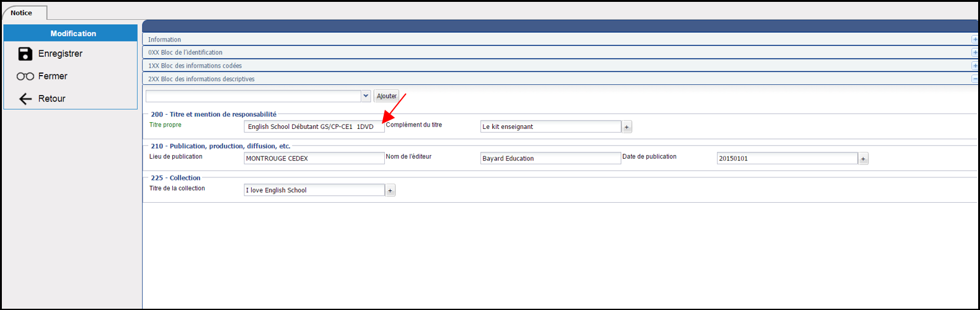This screenshot has width=980, height=310.
Task: Click the Complément du titre input field
Action: 550,126
